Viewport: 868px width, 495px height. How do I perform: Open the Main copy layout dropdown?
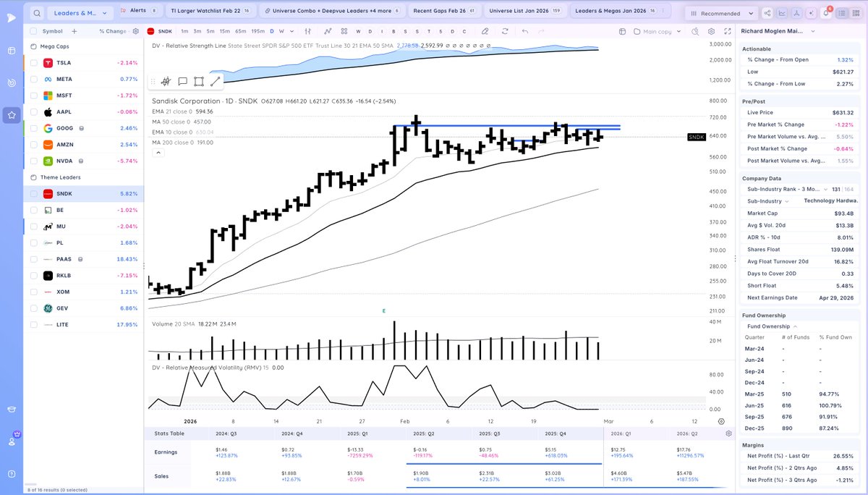click(x=658, y=31)
